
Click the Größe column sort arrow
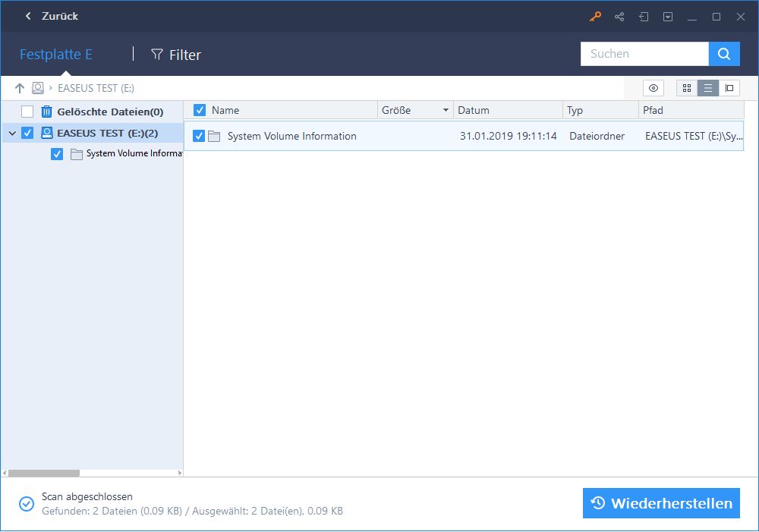click(446, 110)
